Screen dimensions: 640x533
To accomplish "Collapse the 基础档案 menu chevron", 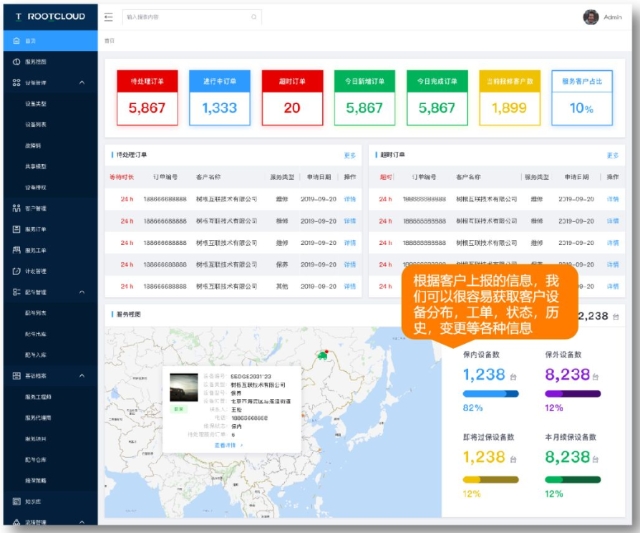I will tap(81, 376).
